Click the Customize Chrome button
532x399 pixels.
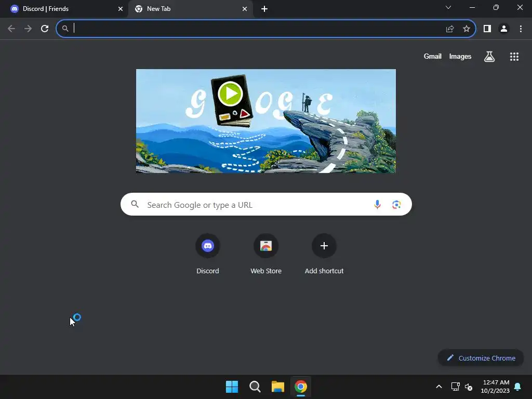pos(481,358)
